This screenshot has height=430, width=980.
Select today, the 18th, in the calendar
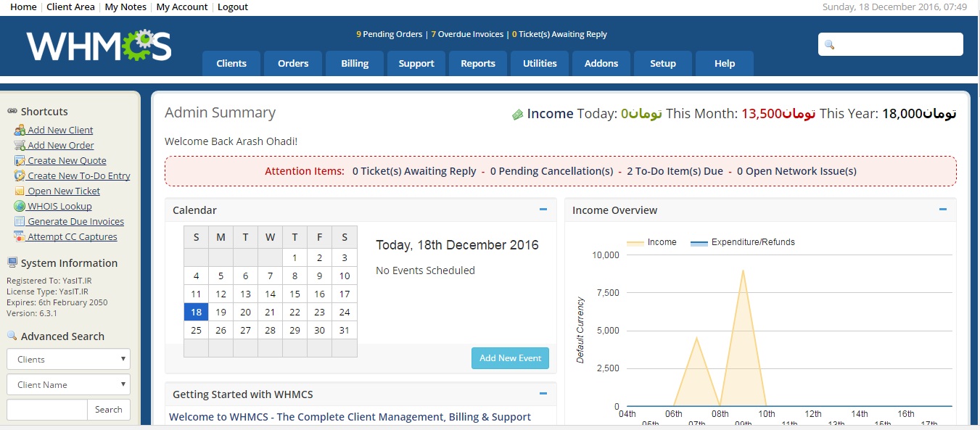click(196, 312)
